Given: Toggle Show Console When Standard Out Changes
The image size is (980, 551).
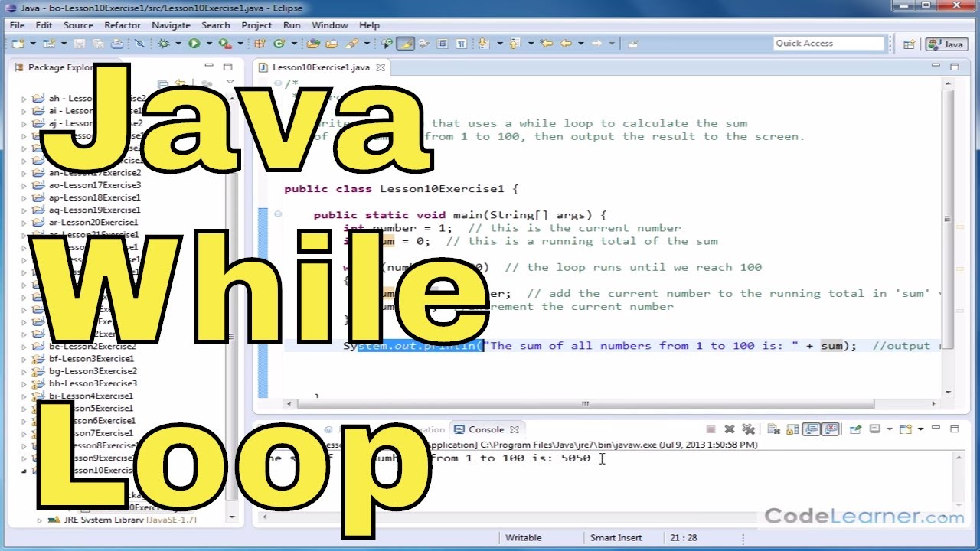Looking at the screenshot, I should [x=811, y=429].
